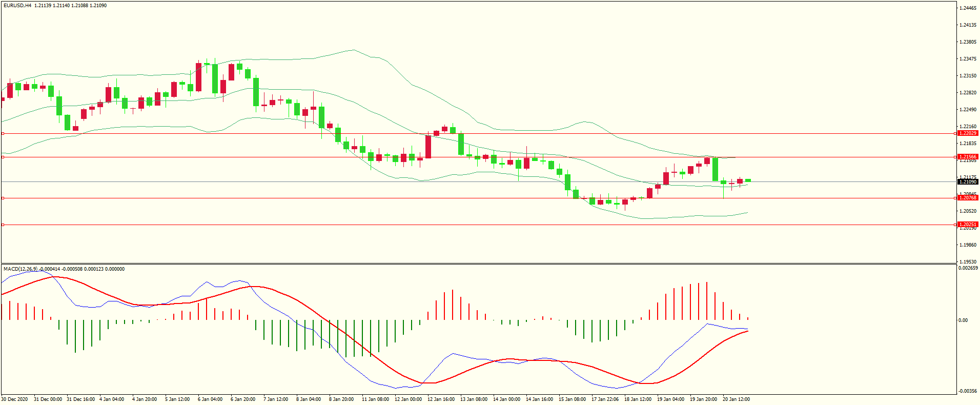Viewport: 980px width, 405px height.
Task: Click the 1.23475 price axis value
Action: tap(968, 59)
